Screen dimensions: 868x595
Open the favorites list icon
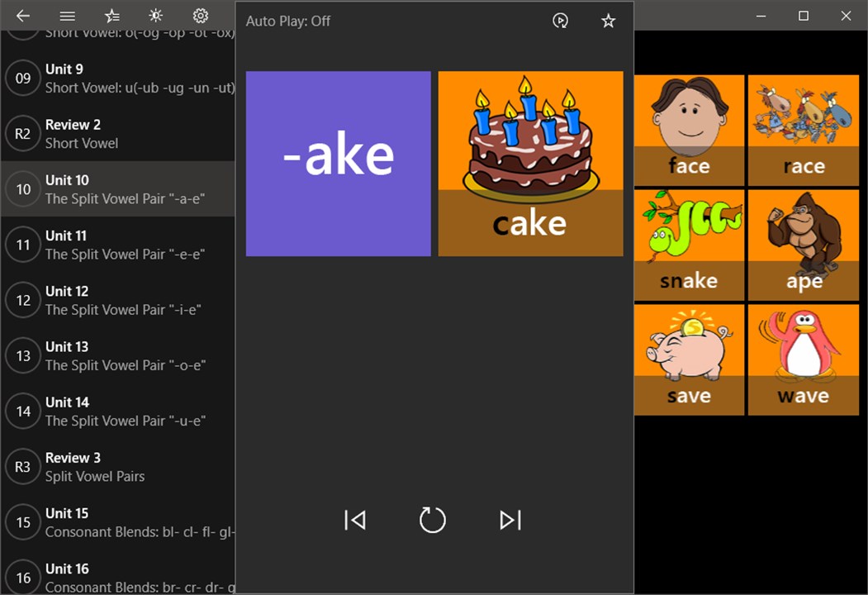[x=111, y=16]
